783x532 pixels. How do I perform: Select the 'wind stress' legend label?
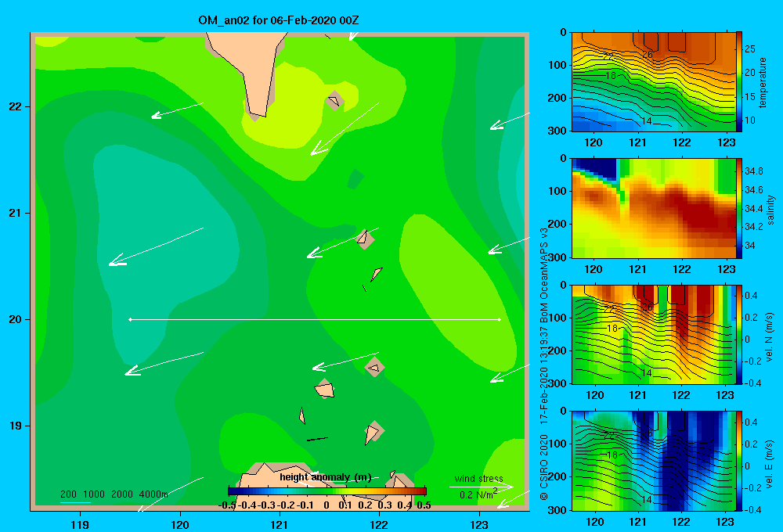coord(479,478)
